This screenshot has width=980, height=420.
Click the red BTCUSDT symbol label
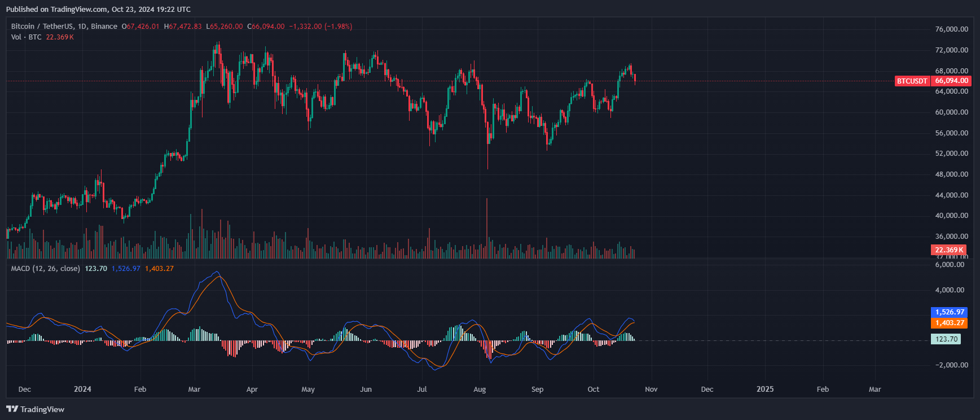912,81
